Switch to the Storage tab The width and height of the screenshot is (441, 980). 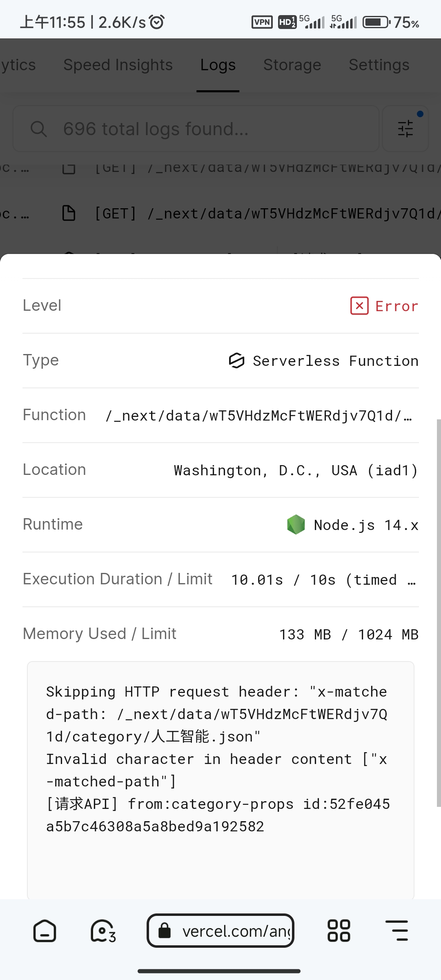(292, 65)
